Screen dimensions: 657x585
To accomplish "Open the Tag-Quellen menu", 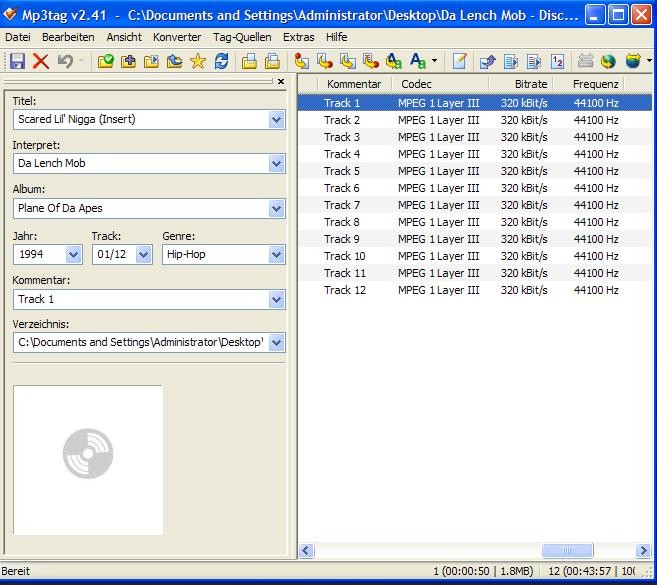I will [x=242, y=37].
